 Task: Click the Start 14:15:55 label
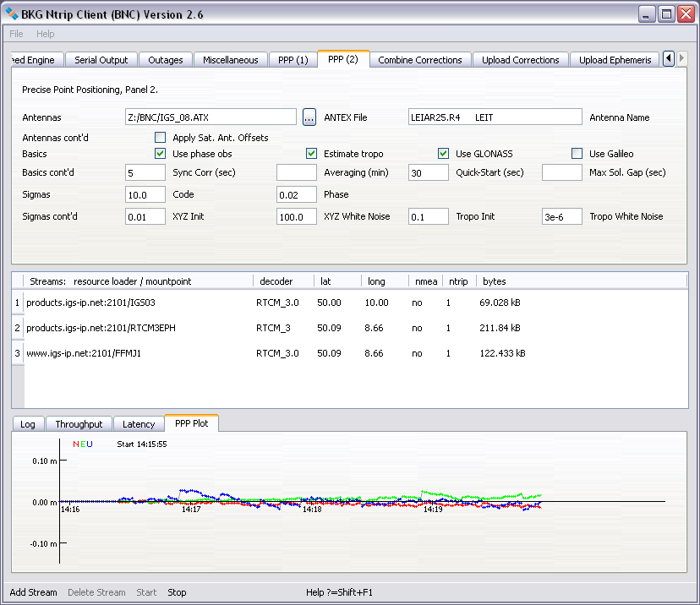142,444
